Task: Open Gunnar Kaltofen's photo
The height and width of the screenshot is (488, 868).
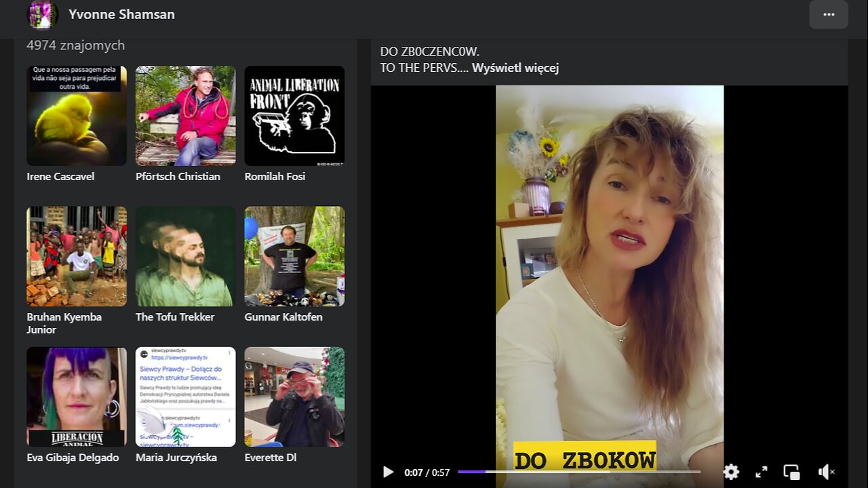Action: click(x=294, y=256)
